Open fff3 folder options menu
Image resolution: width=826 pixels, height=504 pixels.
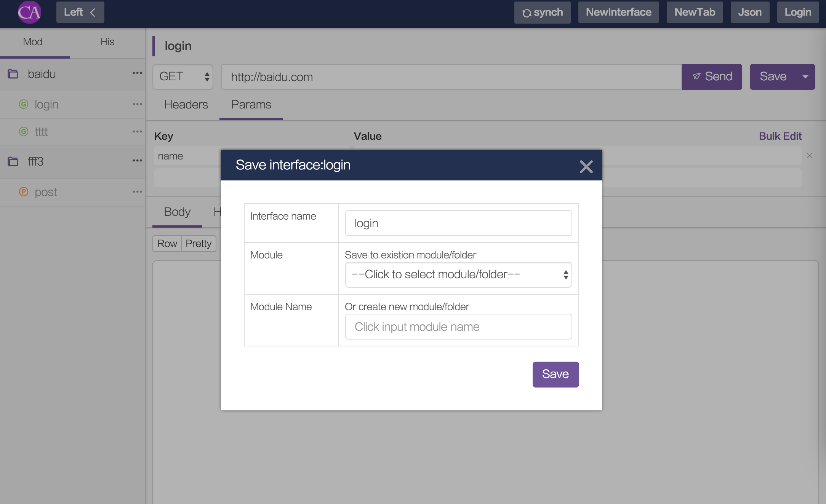click(x=137, y=161)
